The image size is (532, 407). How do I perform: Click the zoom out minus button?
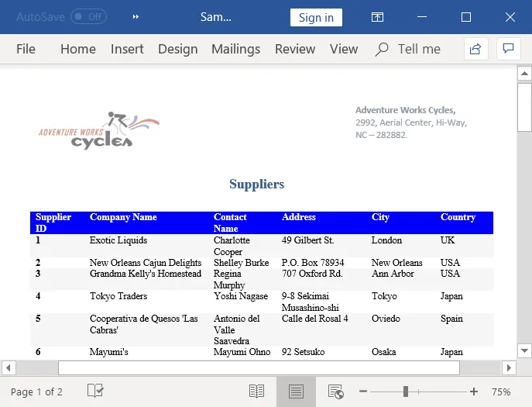pos(363,391)
